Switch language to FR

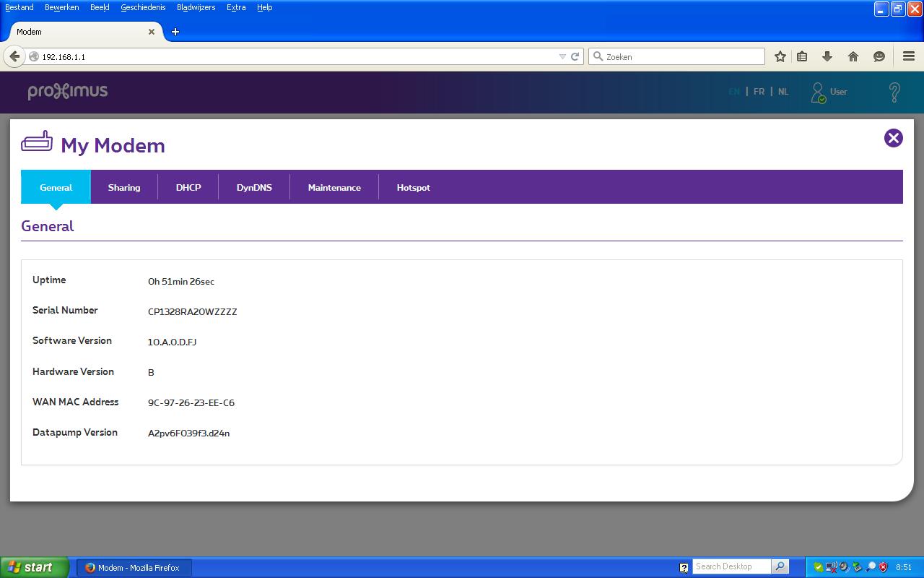tap(759, 92)
